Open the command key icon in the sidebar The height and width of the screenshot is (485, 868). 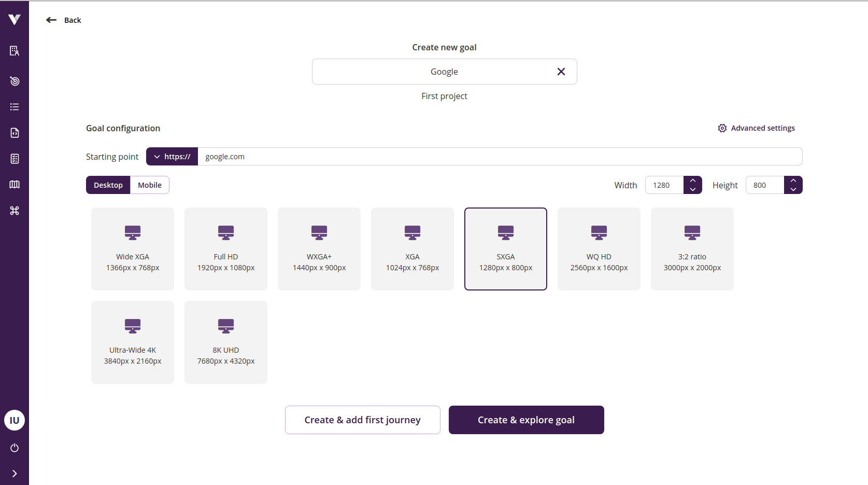tap(15, 211)
